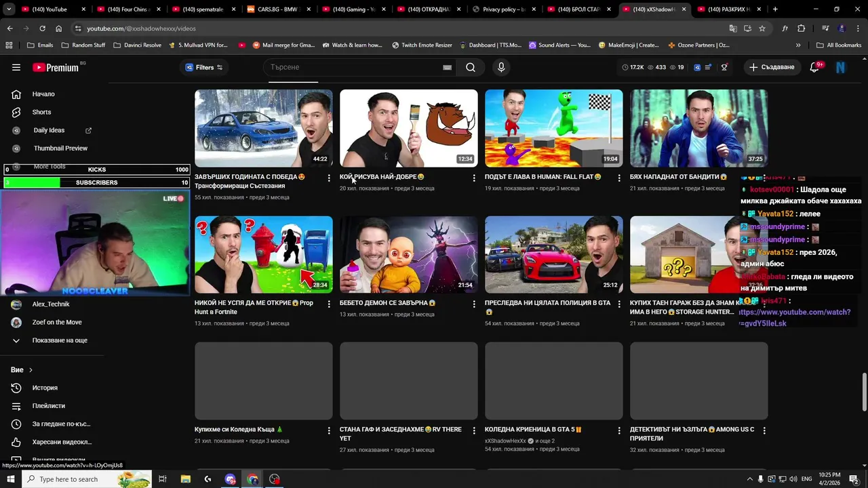Open options menu for ПОДЪТ Е ЛАВА video
Screen dimensions: 868x488
619,178
